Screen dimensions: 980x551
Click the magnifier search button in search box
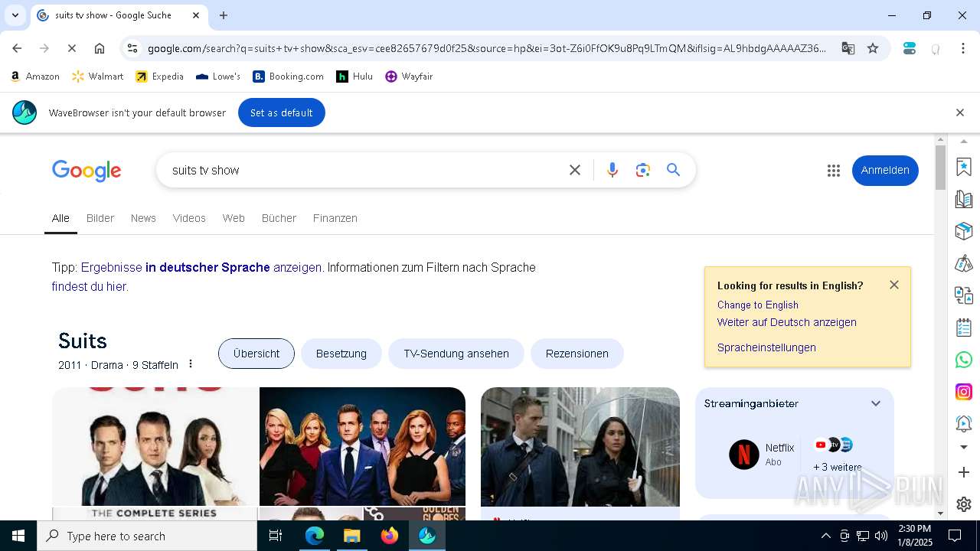pyautogui.click(x=673, y=170)
